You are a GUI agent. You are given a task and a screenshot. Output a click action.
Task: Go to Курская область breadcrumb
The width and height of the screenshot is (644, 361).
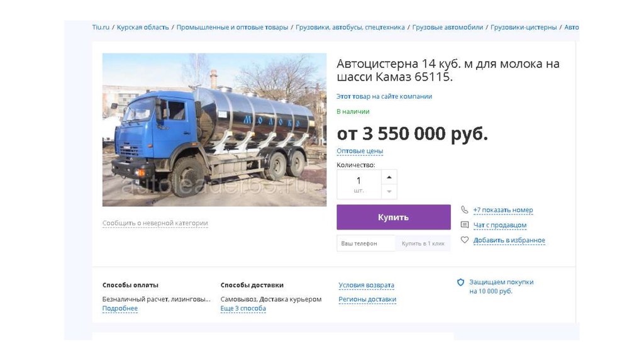(x=143, y=27)
